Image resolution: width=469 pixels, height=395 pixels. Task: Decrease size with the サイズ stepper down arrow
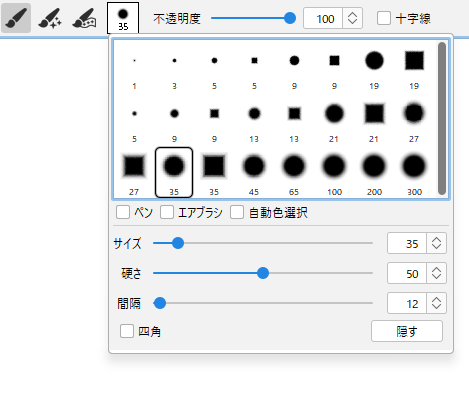[436, 247]
